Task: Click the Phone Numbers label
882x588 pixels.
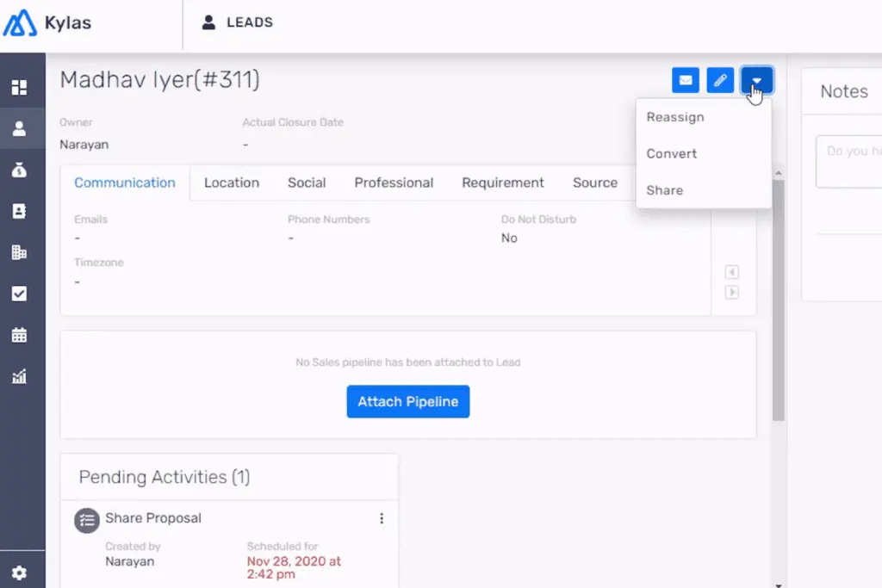Action: click(x=328, y=220)
